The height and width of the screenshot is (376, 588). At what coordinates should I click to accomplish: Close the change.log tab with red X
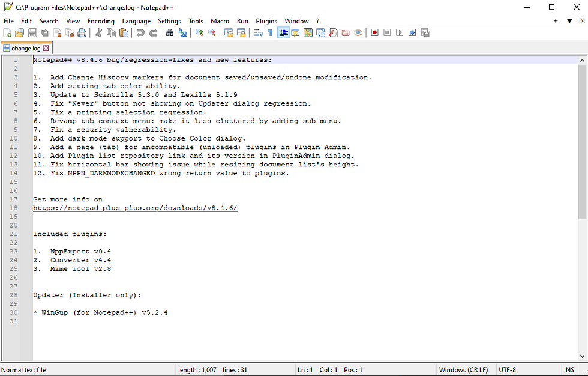click(46, 48)
